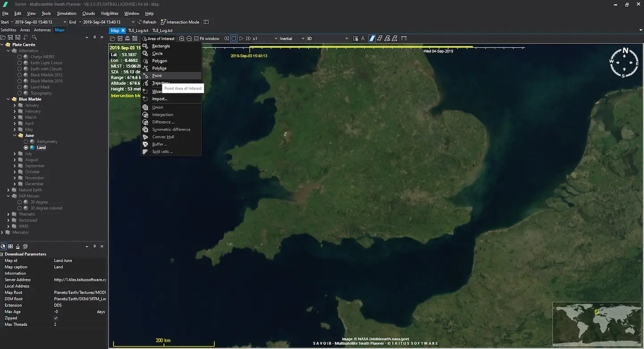
Task: Click the compass rose on map
Action: 624,63
